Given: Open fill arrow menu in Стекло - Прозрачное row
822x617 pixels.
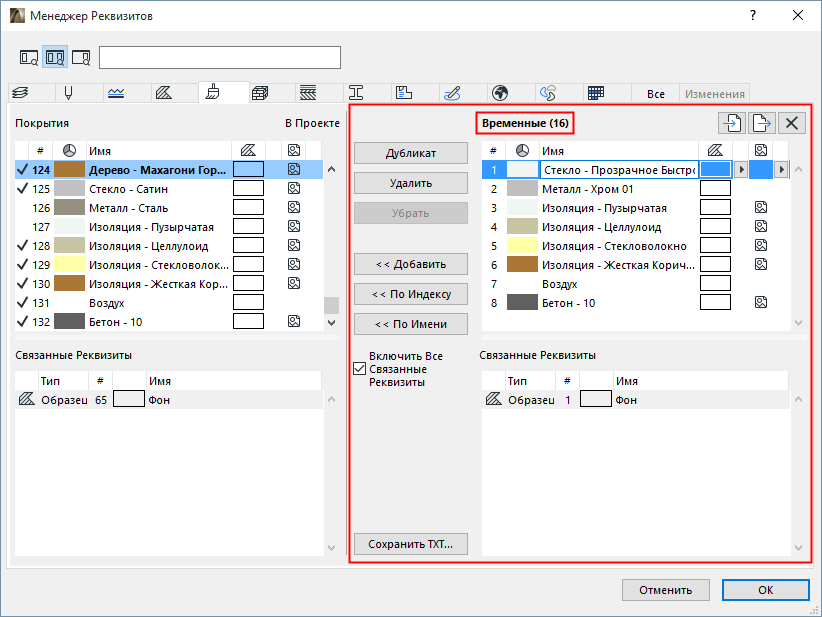Looking at the screenshot, I should coord(741,170).
